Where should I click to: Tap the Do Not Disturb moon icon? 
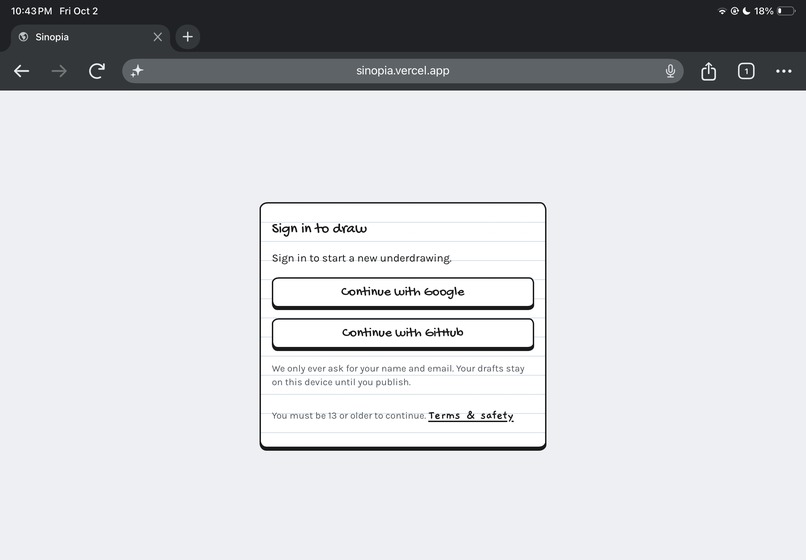coord(746,11)
